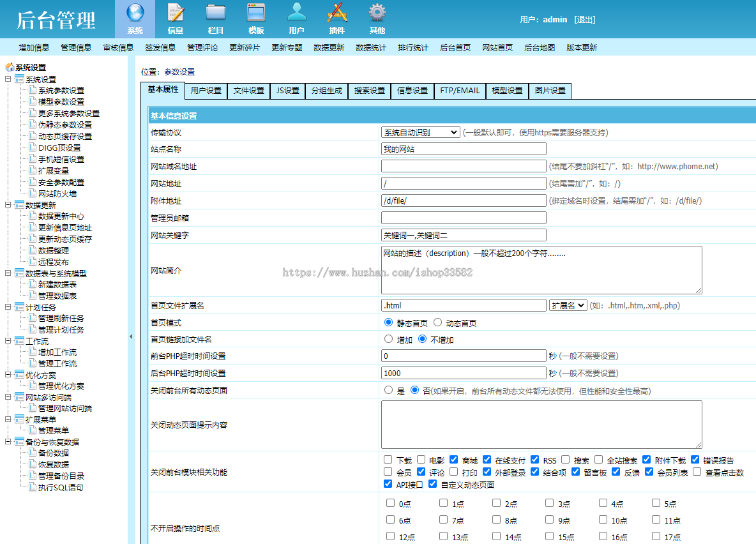The width and height of the screenshot is (756, 544).
Task: Switch to the 文件设置 tab
Action: 249,91
